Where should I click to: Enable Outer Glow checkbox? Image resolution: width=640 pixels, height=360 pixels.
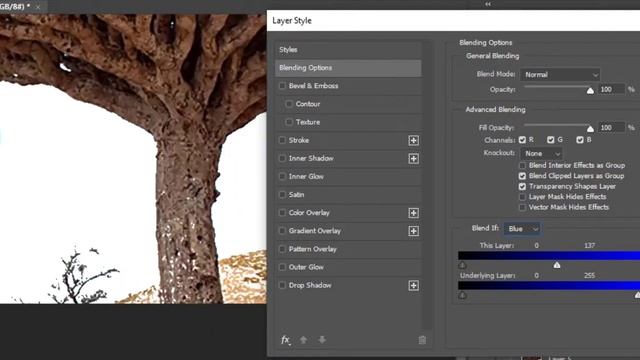282,267
